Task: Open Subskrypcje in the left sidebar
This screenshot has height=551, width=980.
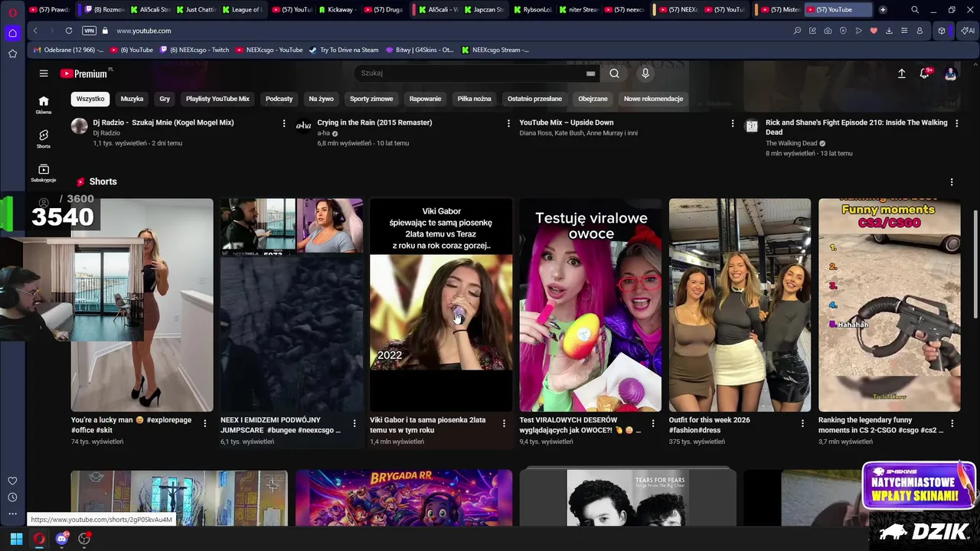Action: [44, 173]
